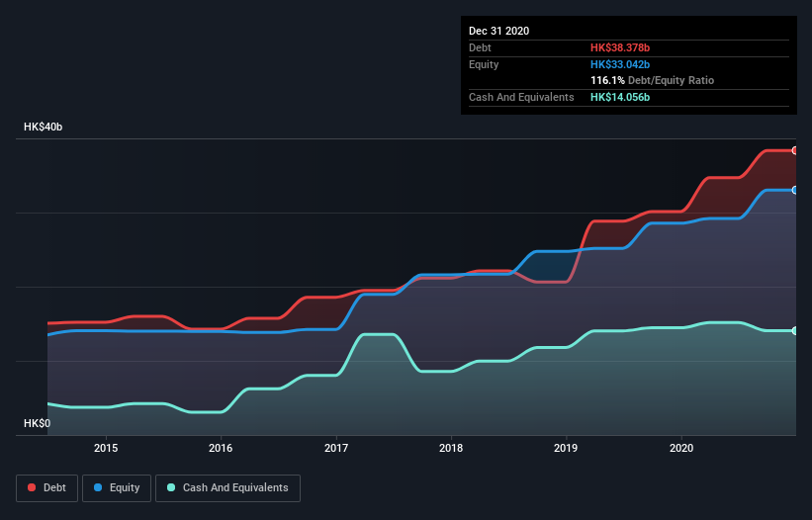This screenshot has height=520, width=812.
Task: Click the HK$14.056b cash value in tooltip
Action: pos(620,97)
